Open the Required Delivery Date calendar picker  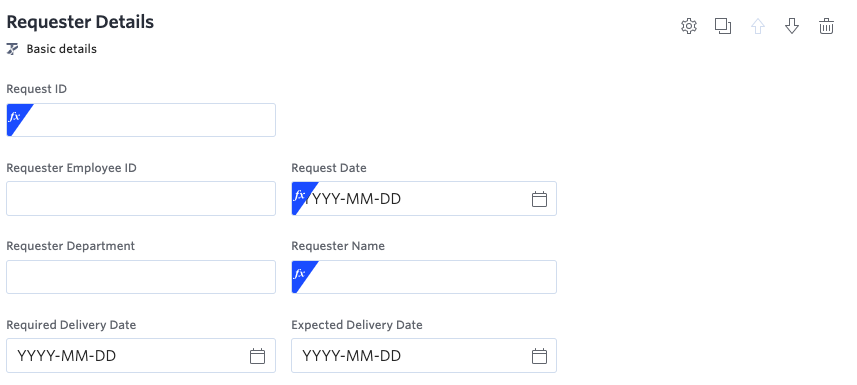click(x=257, y=356)
